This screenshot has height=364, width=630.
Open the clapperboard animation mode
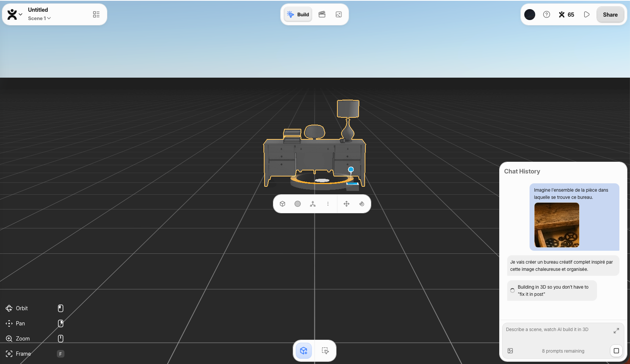pyautogui.click(x=322, y=14)
